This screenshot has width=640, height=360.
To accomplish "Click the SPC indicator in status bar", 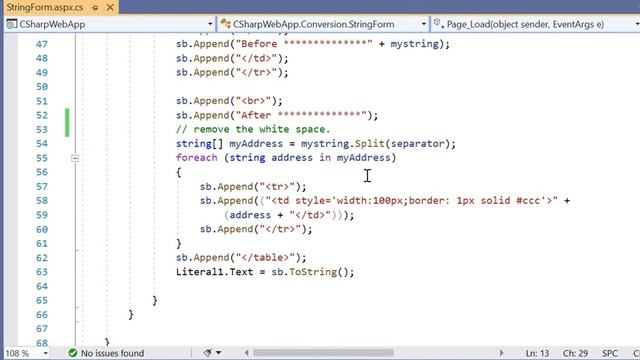I will pos(610,353).
